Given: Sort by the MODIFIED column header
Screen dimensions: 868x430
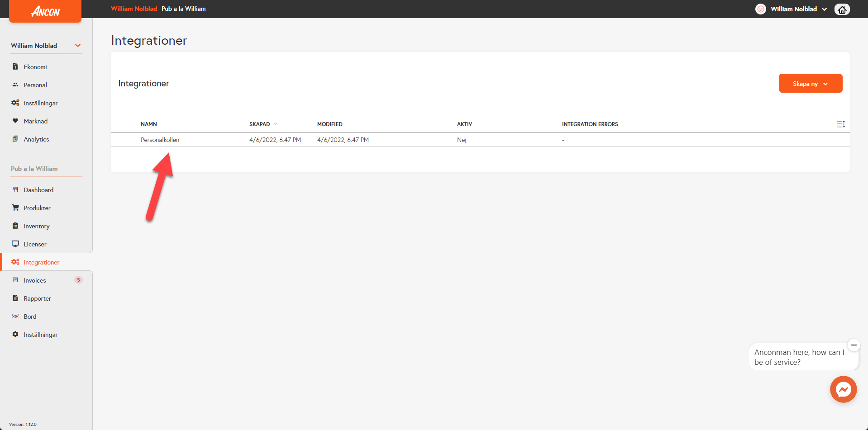Looking at the screenshot, I should tap(330, 124).
